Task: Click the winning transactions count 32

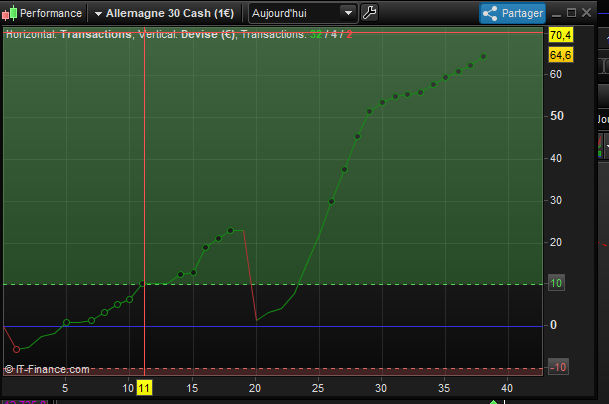Action: coord(316,35)
